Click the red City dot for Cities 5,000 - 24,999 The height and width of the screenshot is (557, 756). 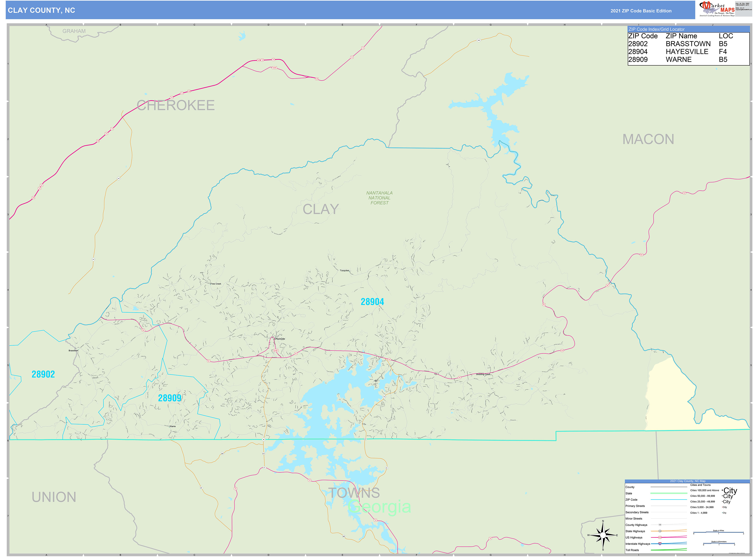(x=722, y=507)
